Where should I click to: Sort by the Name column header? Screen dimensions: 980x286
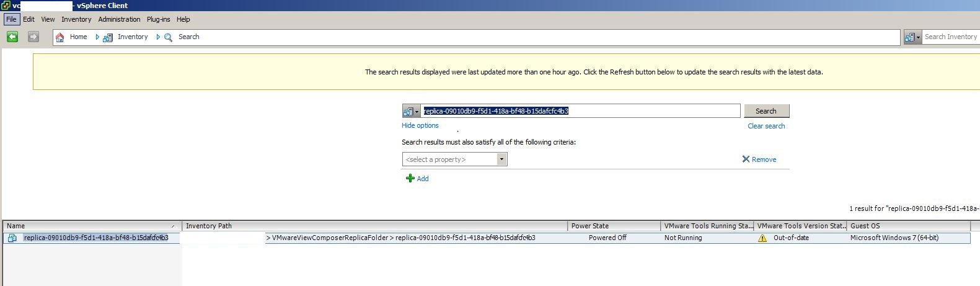pyautogui.click(x=92, y=226)
